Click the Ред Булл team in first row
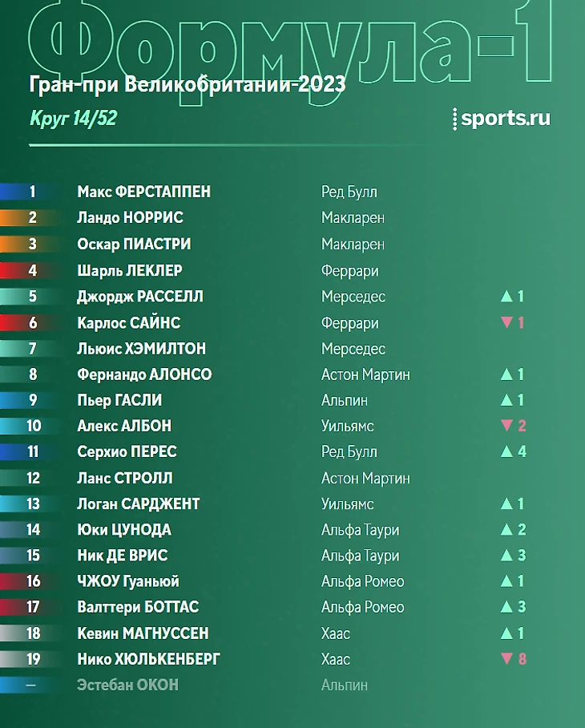The width and height of the screenshot is (585, 728). [349, 192]
